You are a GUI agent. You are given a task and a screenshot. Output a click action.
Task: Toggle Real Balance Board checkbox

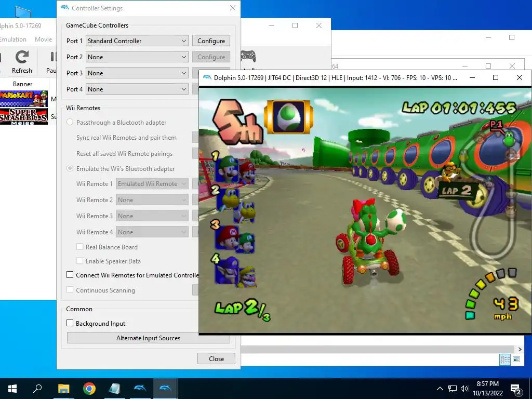79,247
